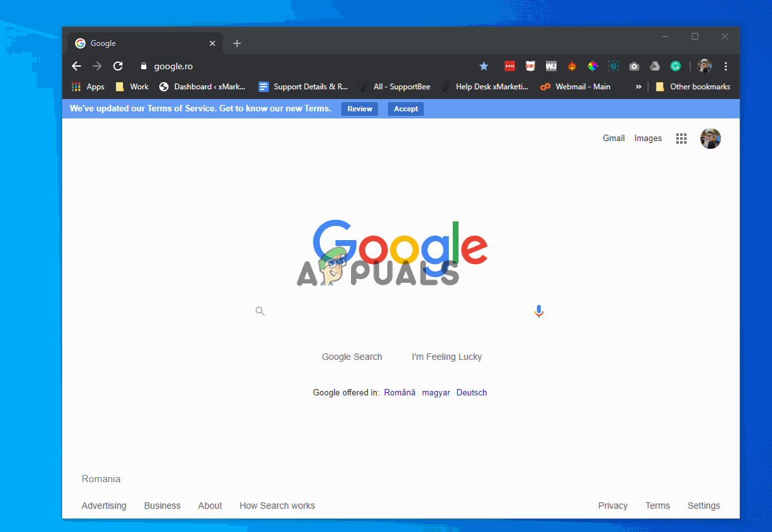View site info via the lock icon
The height and width of the screenshot is (532, 772).
(144, 66)
